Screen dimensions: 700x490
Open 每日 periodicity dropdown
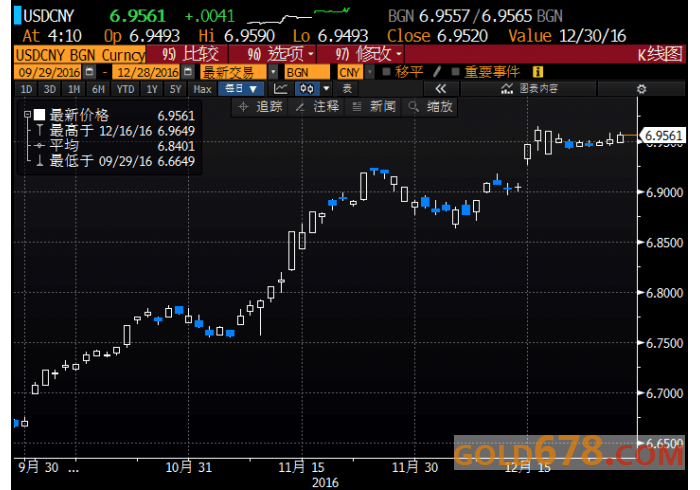(x=241, y=89)
